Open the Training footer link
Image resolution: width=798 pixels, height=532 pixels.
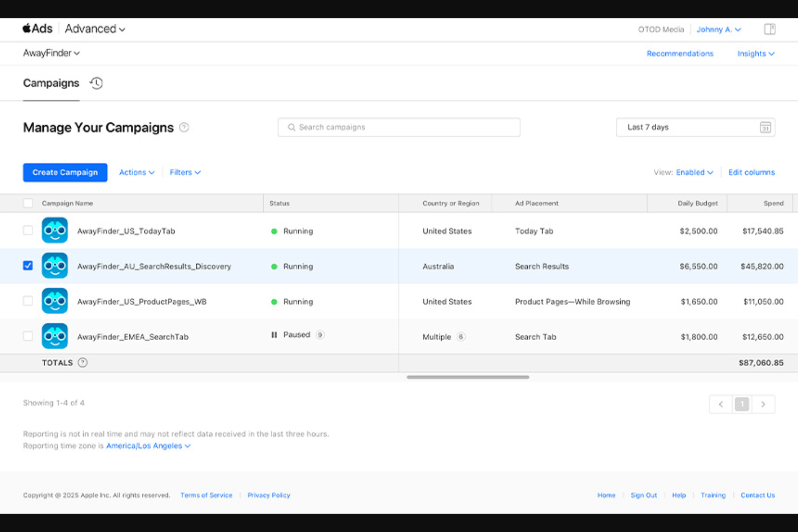click(x=713, y=495)
